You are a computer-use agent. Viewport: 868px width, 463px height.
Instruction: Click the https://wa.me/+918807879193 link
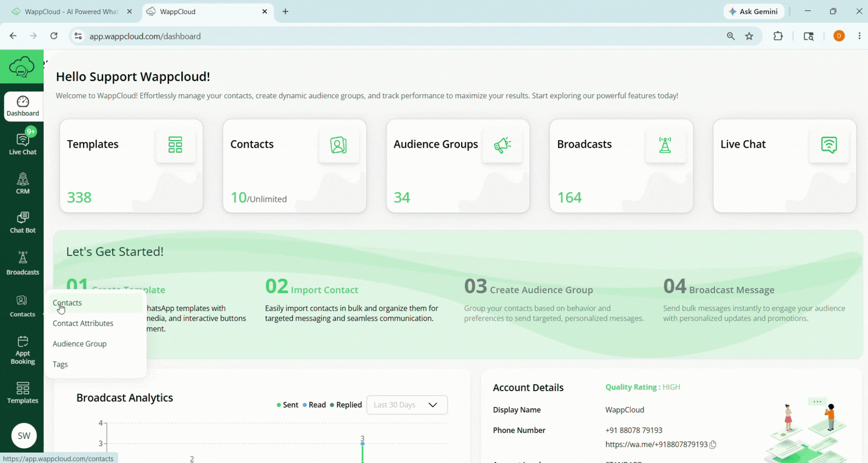[656, 444]
